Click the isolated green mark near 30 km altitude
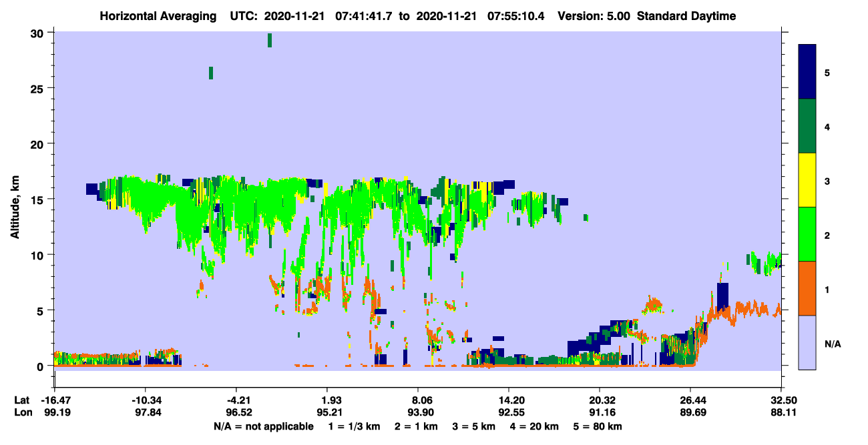The height and width of the screenshot is (445, 868). [x=270, y=40]
